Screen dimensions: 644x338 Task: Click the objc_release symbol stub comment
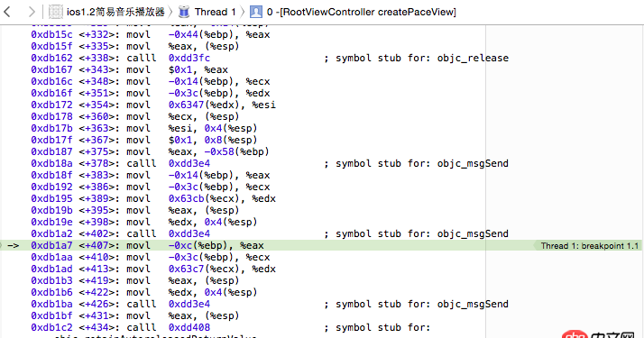416,59
